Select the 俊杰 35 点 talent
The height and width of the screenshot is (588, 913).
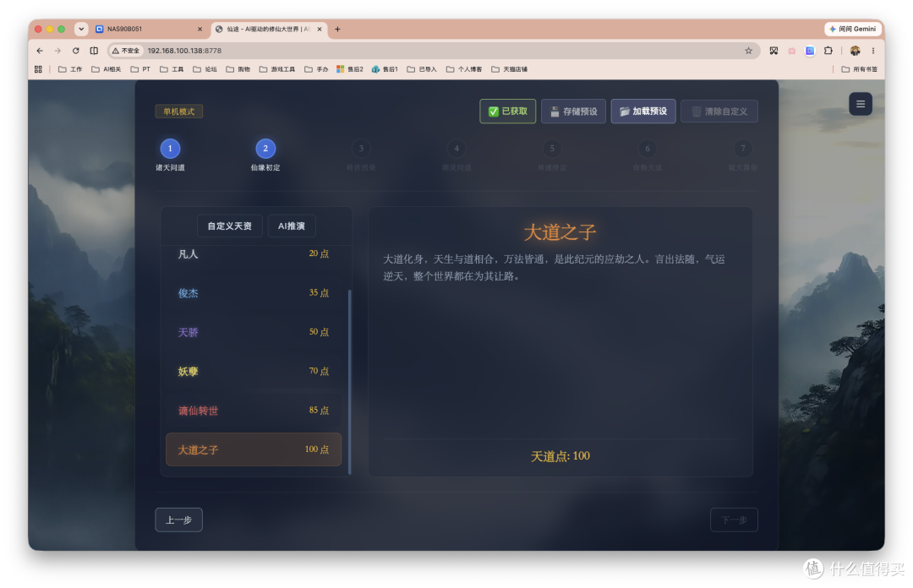pos(254,293)
